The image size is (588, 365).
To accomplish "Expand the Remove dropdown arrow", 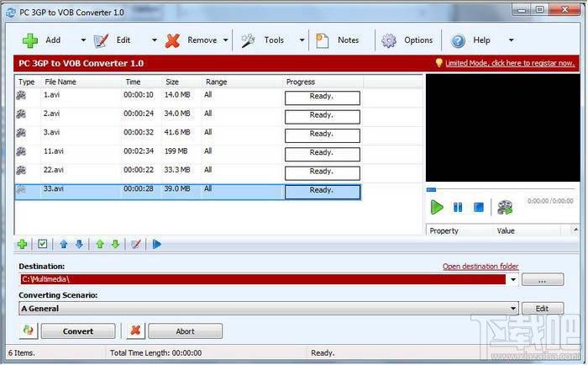I will pos(225,40).
